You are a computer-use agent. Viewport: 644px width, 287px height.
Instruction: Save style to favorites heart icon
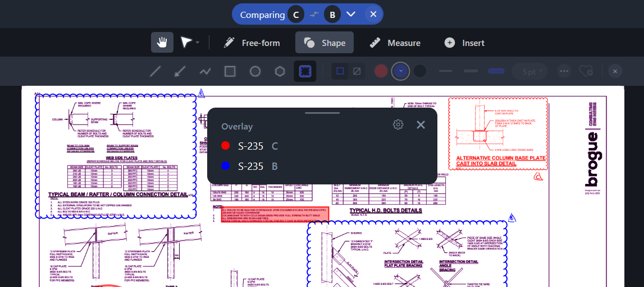coord(586,71)
